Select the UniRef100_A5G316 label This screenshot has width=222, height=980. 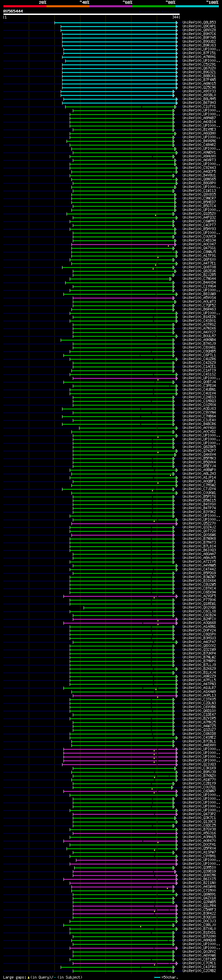pyautogui.click(x=199, y=833)
